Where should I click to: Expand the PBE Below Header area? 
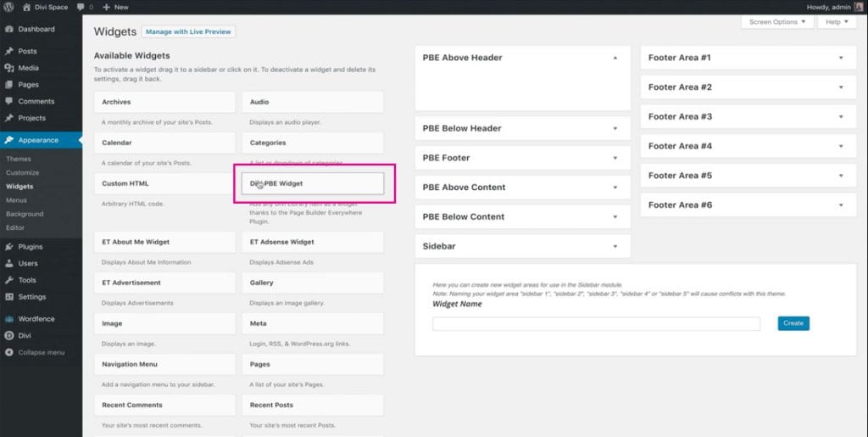tap(615, 129)
